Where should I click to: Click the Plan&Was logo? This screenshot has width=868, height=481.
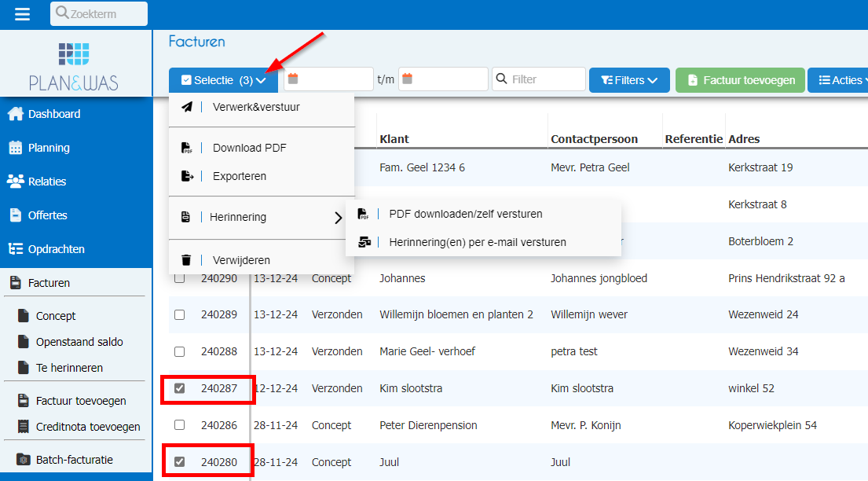coord(74,67)
